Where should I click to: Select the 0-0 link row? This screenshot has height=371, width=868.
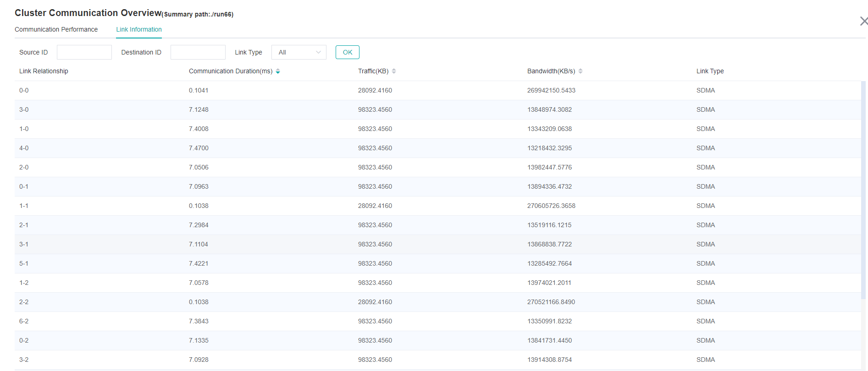[24, 91]
